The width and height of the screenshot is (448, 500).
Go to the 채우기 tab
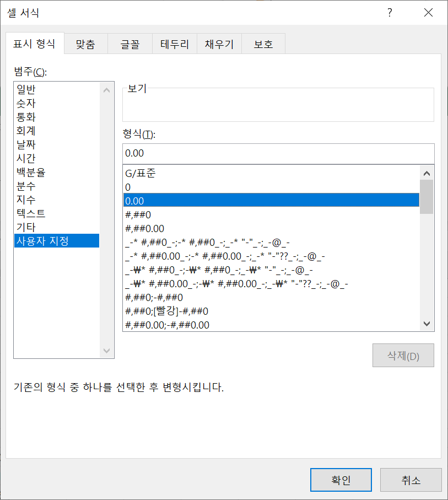pos(219,44)
